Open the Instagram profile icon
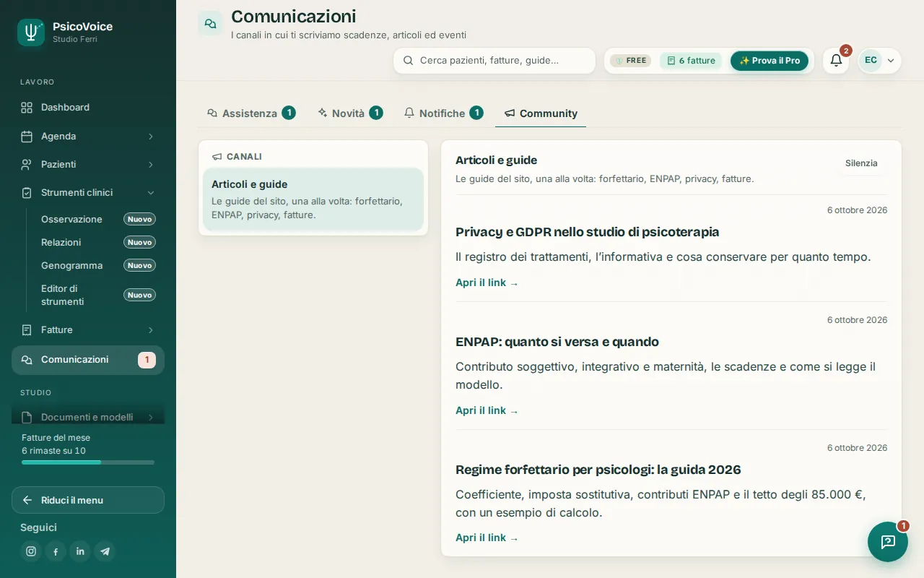The image size is (924, 578). 31,551
